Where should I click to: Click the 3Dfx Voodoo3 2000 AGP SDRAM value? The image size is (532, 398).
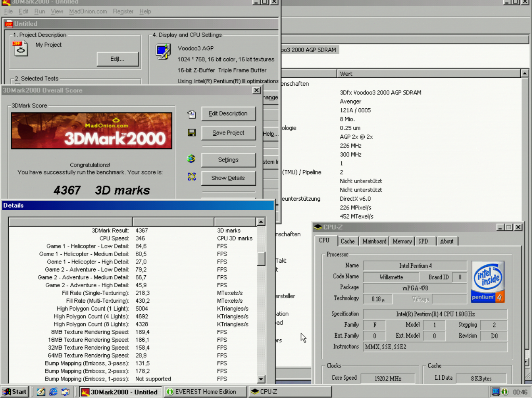tap(380, 92)
